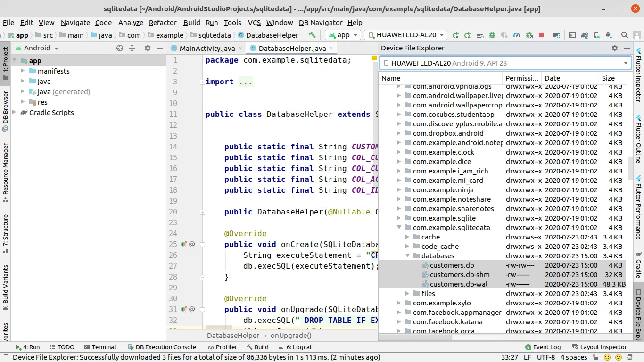The image size is (644, 362).
Task: Click the Make Project hammer icon
Action: (312, 35)
